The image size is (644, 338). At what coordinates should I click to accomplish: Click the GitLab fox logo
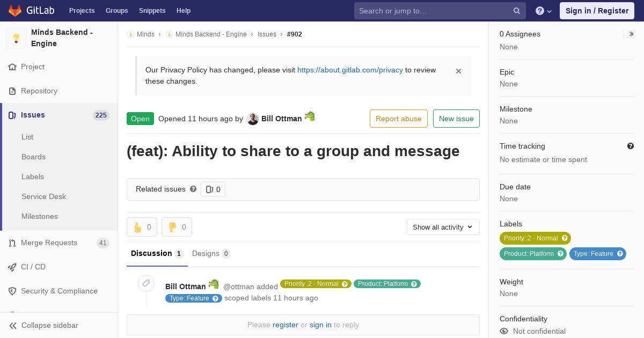pyautogui.click(x=15, y=10)
